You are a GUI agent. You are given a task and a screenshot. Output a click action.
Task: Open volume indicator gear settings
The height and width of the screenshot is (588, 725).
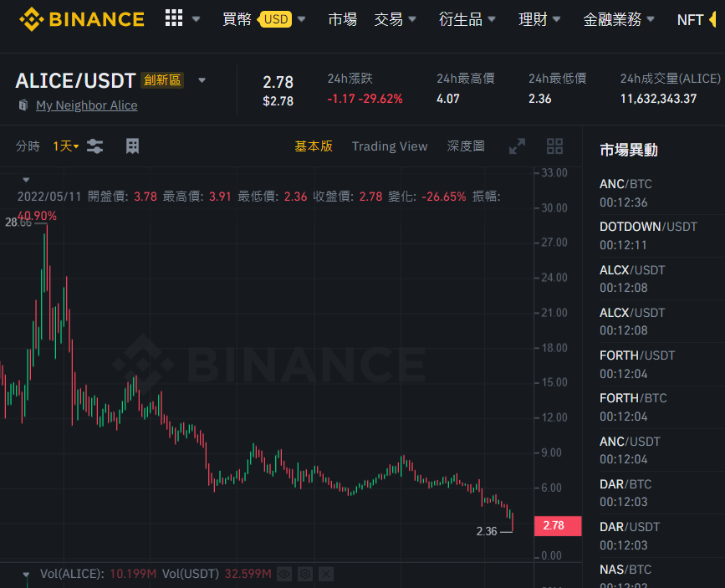pos(305,574)
